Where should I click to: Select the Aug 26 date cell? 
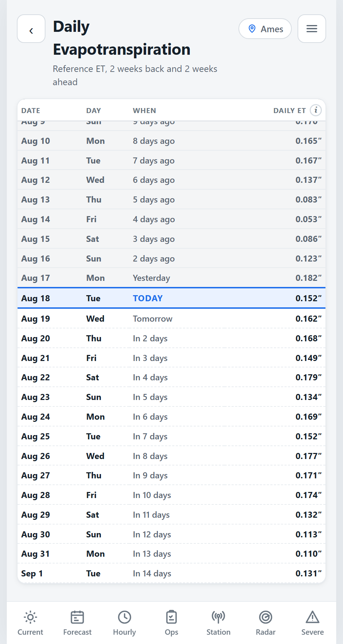pos(35,456)
